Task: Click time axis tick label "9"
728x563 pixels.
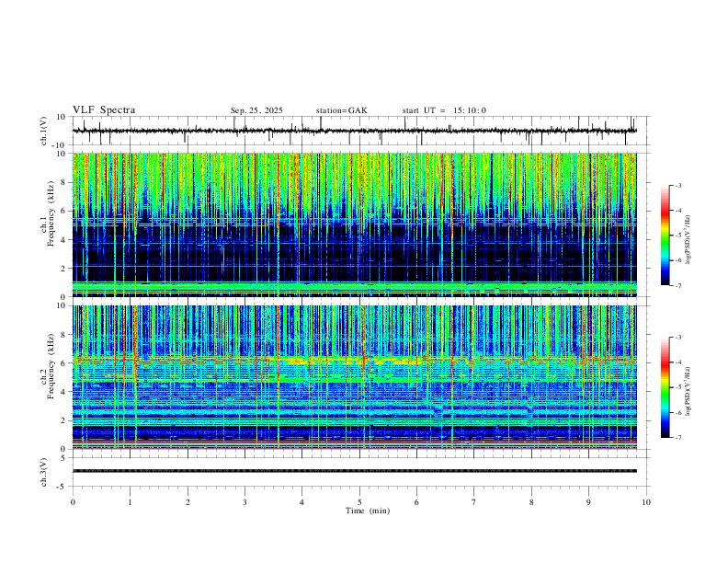Action: click(588, 502)
